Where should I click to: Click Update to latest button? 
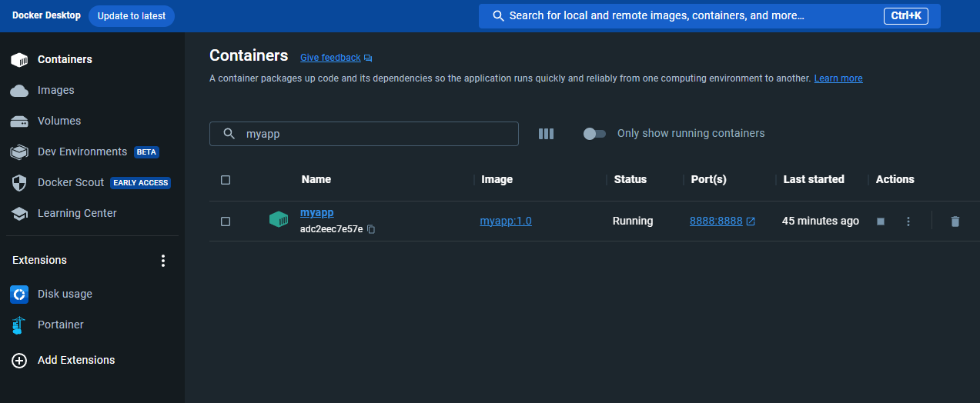pyautogui.click(x=131, y=16)
